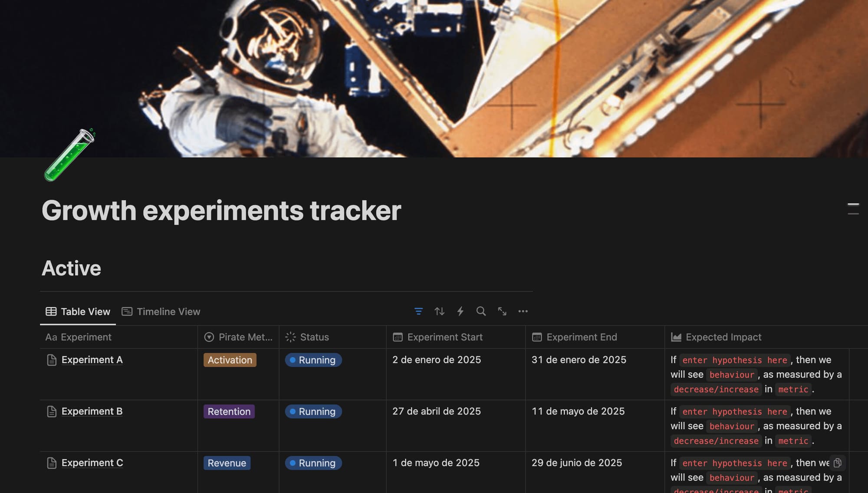Click the search icon in toolbar
This screenshot has width=868, height=493.
pyautogui.click(x=481, y=311)
